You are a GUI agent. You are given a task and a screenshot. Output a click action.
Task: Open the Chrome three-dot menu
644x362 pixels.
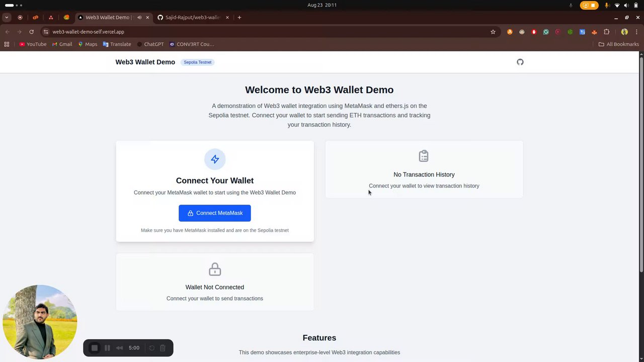tap(636, 32)
